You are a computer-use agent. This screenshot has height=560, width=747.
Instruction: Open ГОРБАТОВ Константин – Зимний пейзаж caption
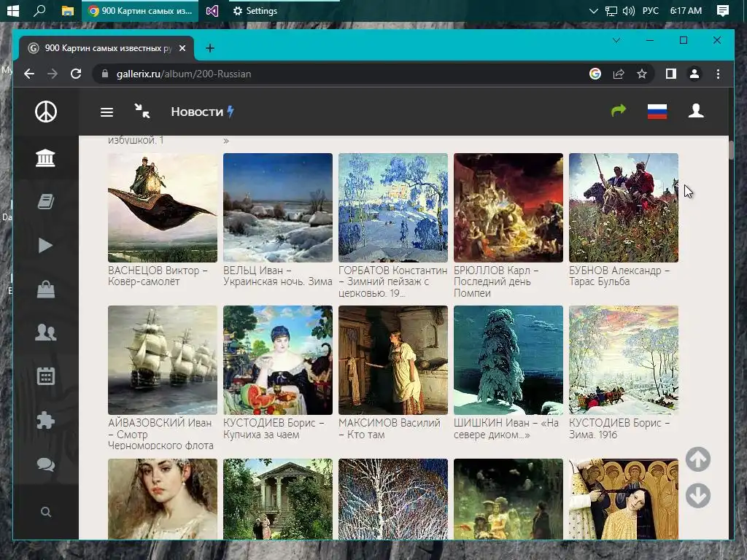pyautogui.click(x=393, y=281)
